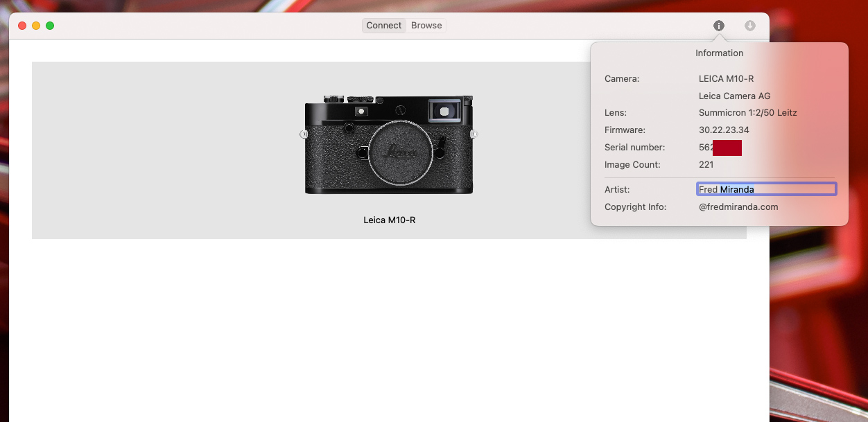Image resolution: width=868 pixels, height=422 pixels.
Task: Click the Firmware: label
Action: pyautogui.click(x=625, y=130)
